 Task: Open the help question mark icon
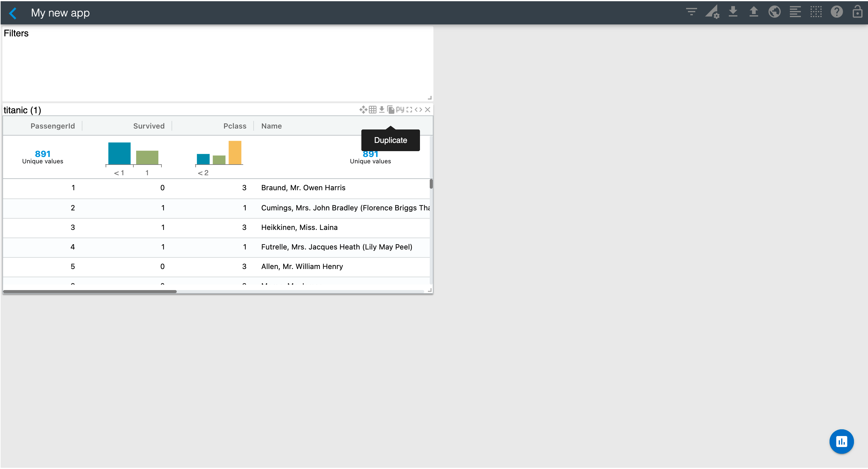tap(836, 12)
